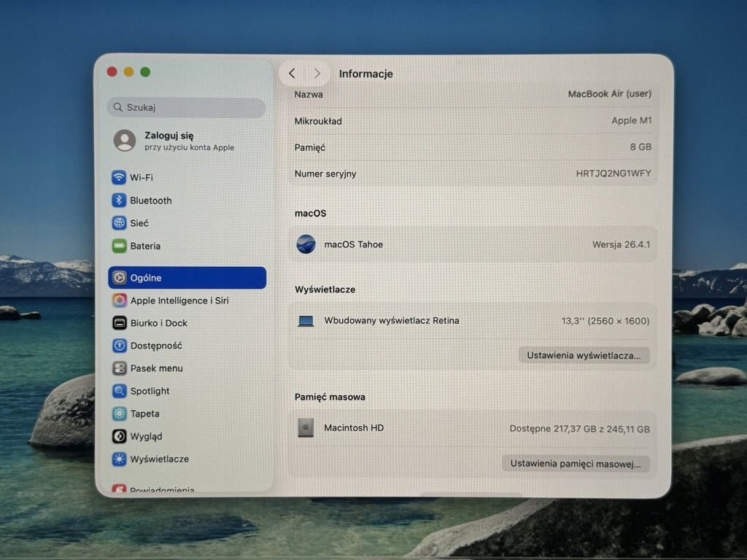The height and width of the screenshot is (560, 747).
Task: Select the Wyświetlacze sun icon
Action: (x=119, y=459)
